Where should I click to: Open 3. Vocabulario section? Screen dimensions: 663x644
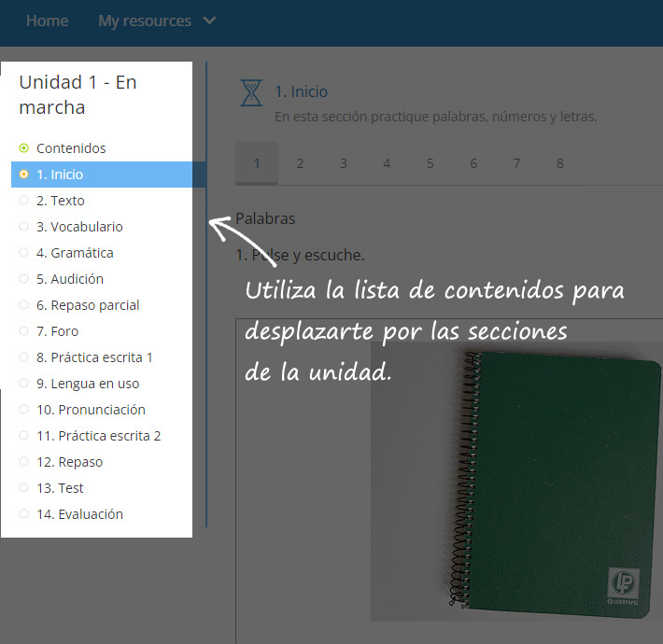click(79, 227)
